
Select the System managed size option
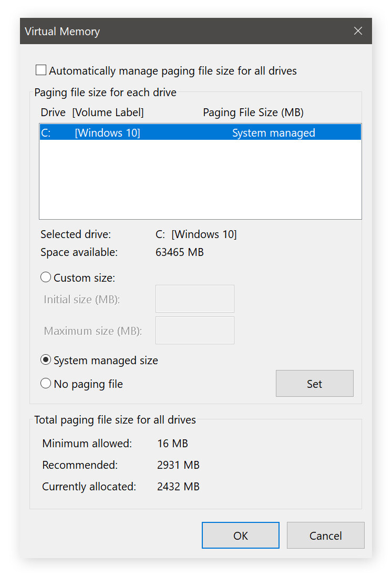[x=46, y=359]
